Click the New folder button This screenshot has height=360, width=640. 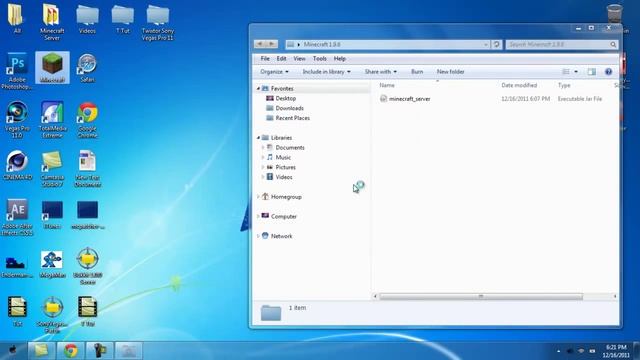tap(450, 72)
